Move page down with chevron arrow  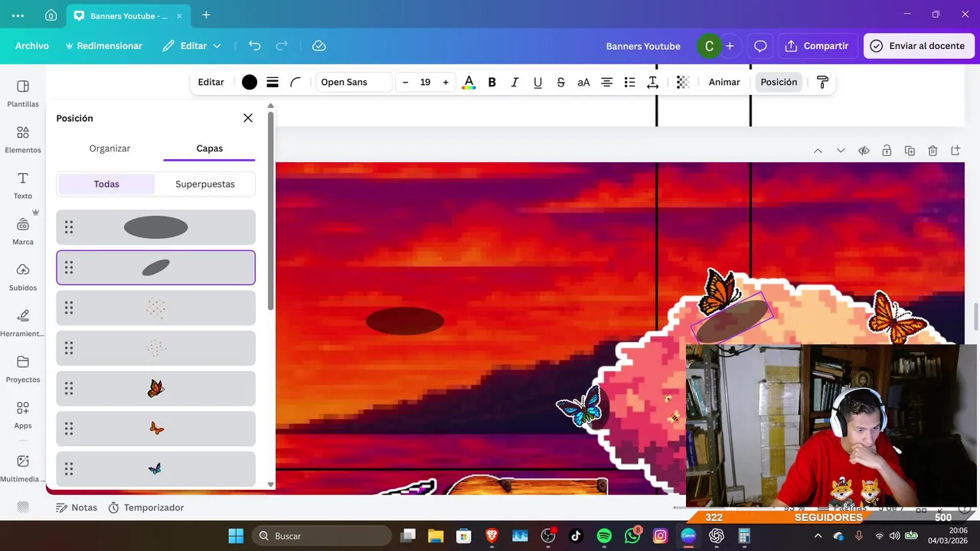coord(841,151)
